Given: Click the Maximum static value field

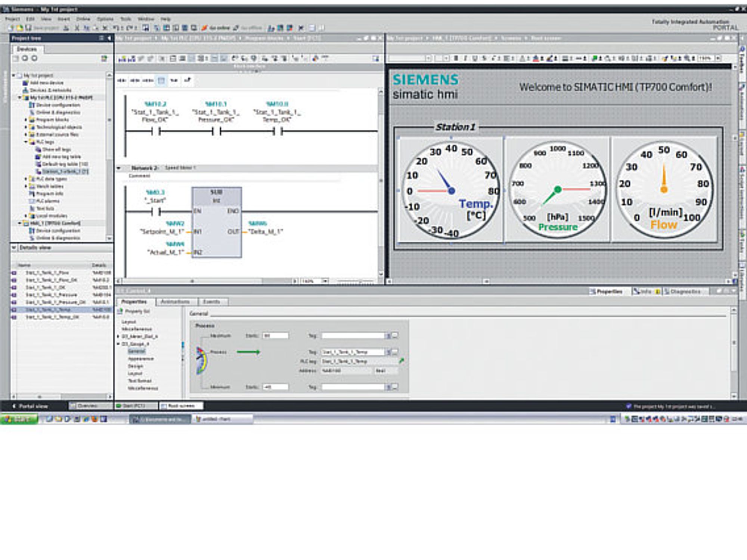Looking at the screenshot, I should (x=276, y=336).
